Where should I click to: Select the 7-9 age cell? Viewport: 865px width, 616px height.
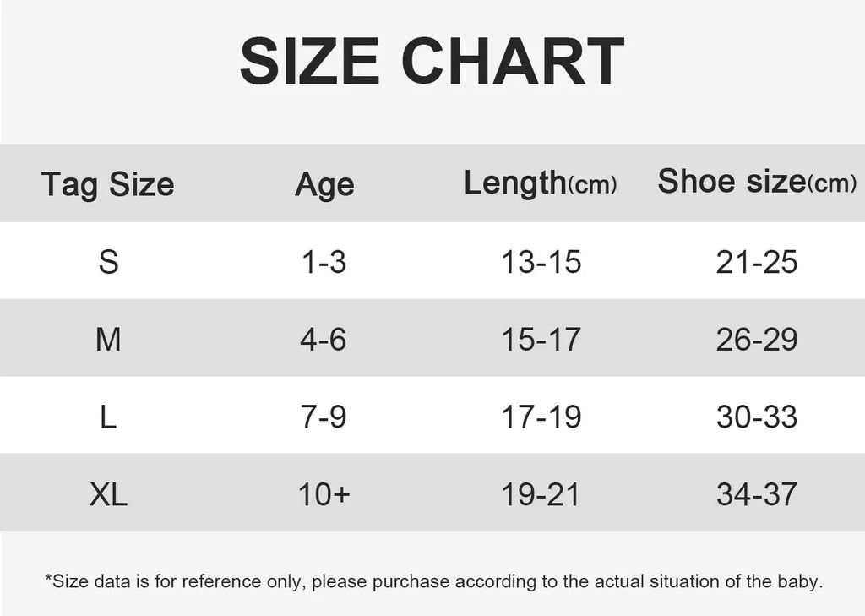324,417
